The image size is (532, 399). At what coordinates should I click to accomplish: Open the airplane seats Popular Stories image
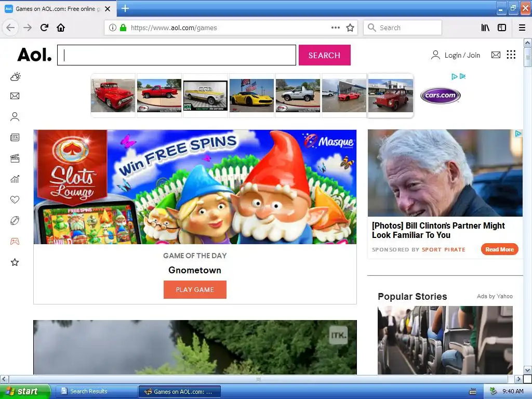(445, 340)
